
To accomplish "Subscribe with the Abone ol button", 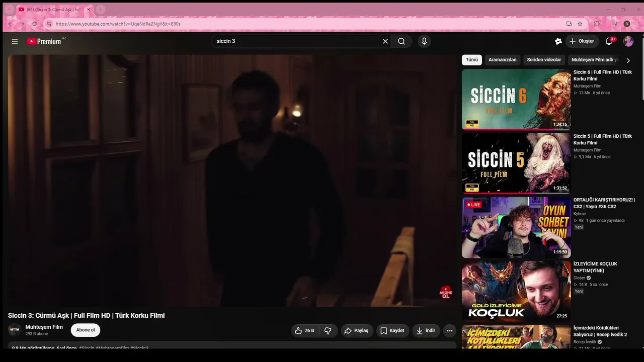I will click(x=86, y=330).
